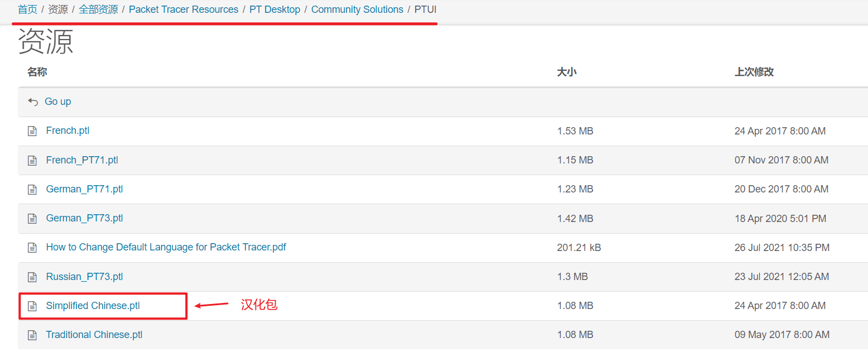Image resolution: width=868 pixels, height=357 pixels.
Task: Click the date 26 Jul 2021 10:35 PM
Action: pyautogui.click(x=782, y=248)
